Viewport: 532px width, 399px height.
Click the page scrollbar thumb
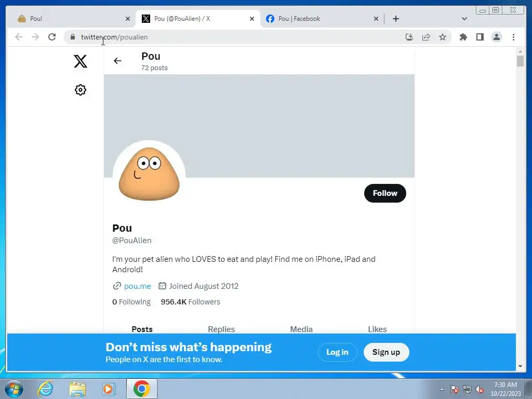pyautogui.click(x=520, y=61)
